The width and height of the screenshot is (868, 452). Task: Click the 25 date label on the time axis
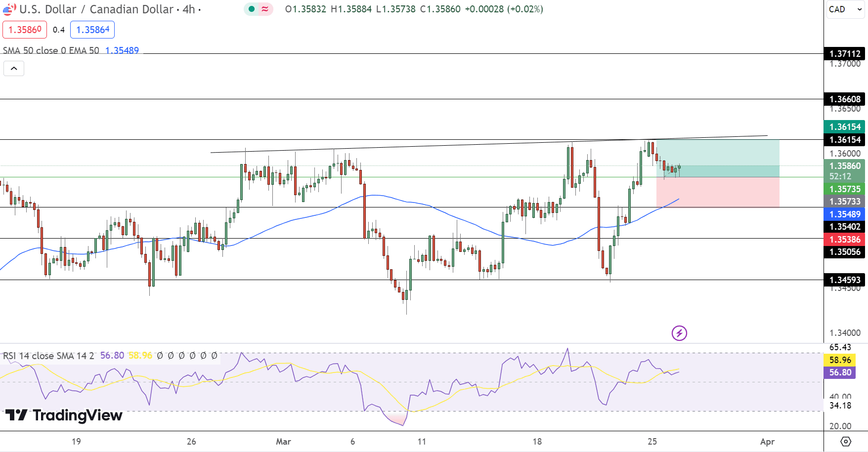652,442
